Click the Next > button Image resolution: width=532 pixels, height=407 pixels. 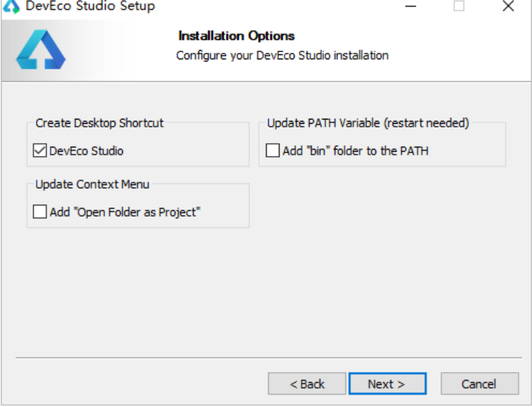[388, 384]
